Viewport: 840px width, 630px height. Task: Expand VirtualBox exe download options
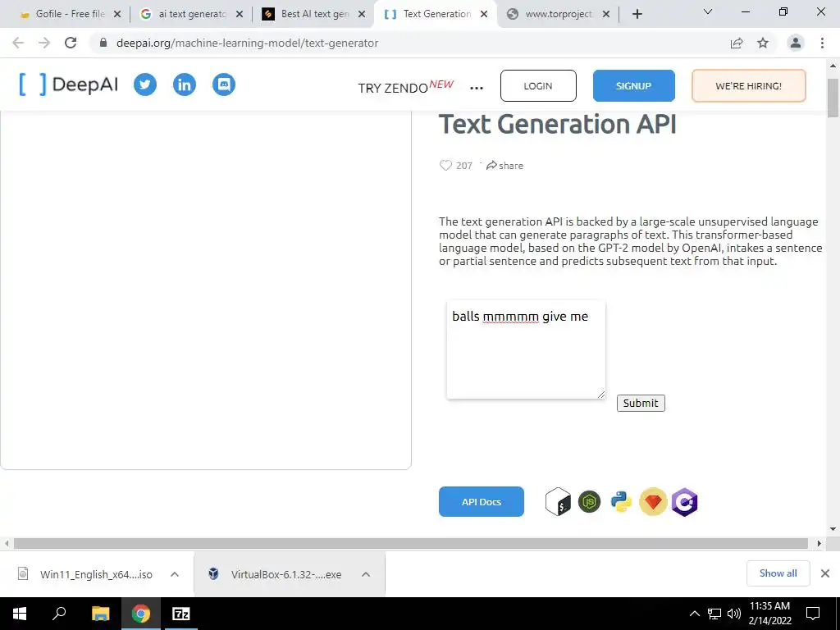(x=366, y=575)
